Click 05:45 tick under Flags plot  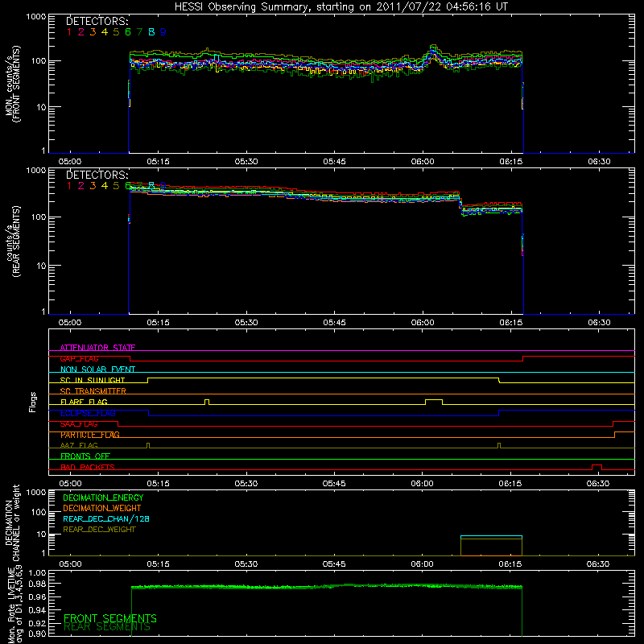[x=334, y=484]
